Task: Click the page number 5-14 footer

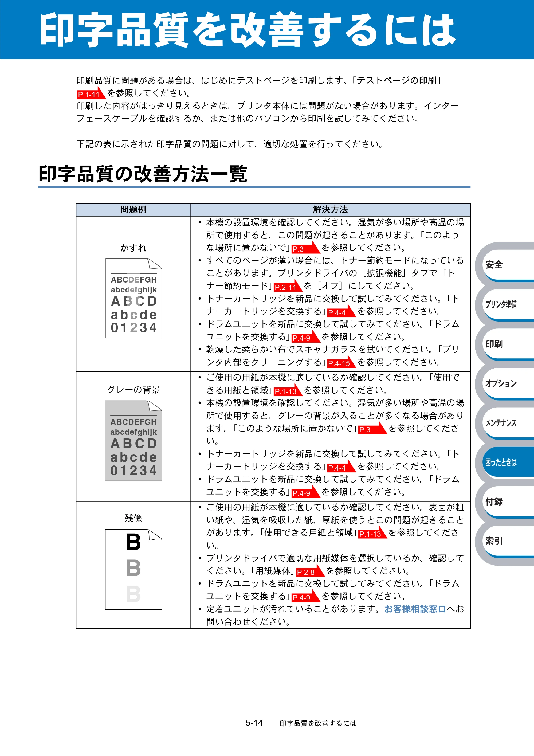Action: click(254, 723)
